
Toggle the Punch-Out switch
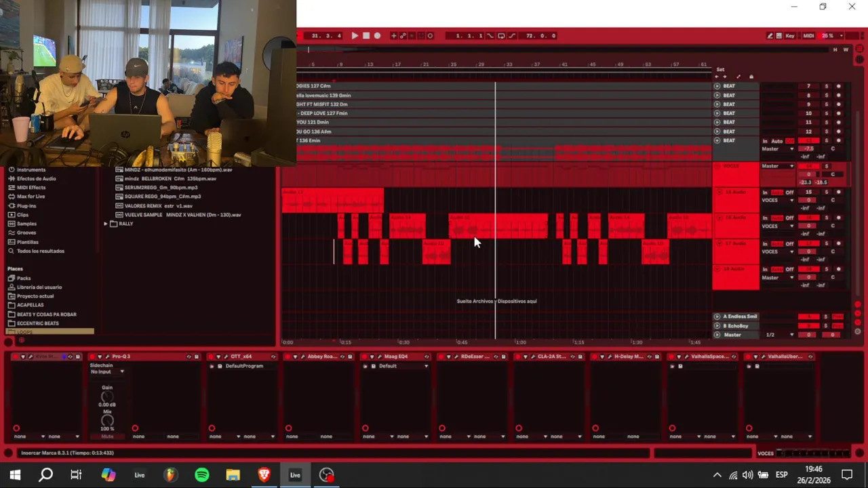[512, 36]
